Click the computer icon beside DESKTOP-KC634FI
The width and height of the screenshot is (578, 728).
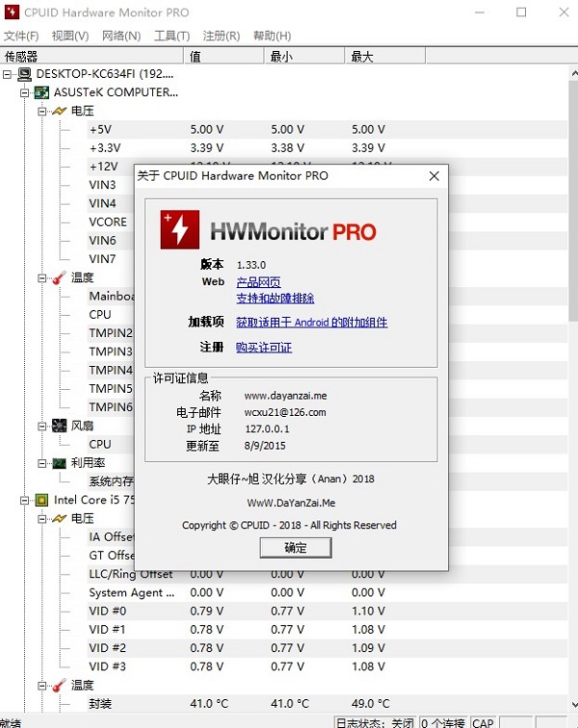[25, 74]
